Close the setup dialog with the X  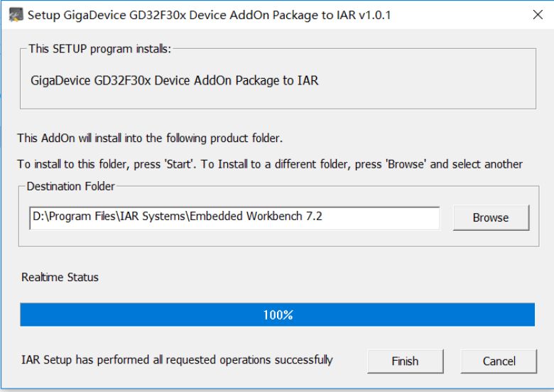[538, 15]
